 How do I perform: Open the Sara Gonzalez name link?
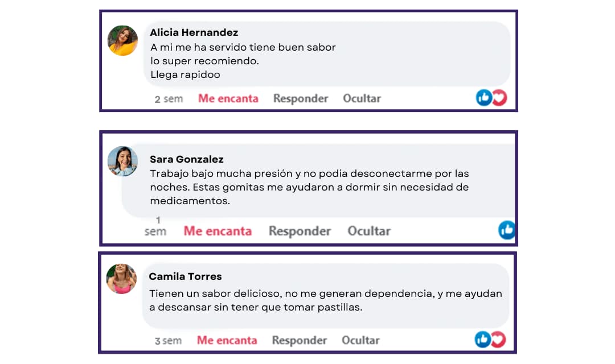pos(187,159)
